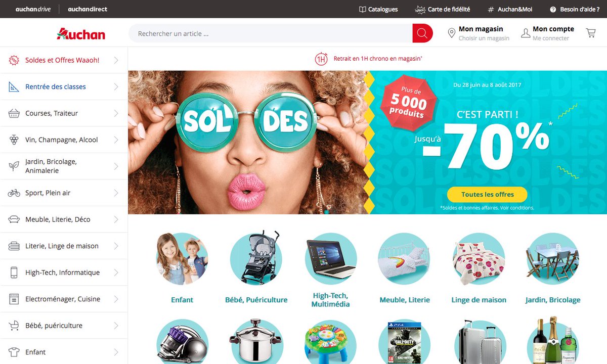Click the Sport, Plein air bicycle icon
Viewport: 607px width, 364px height.
pyautogui.click(x=14, y=193)
